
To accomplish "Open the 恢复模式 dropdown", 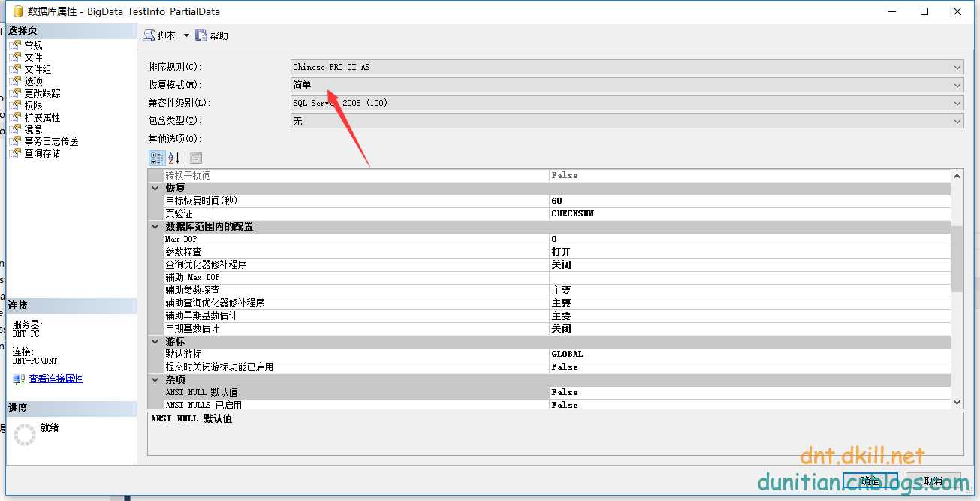I will tap(627, 85).
